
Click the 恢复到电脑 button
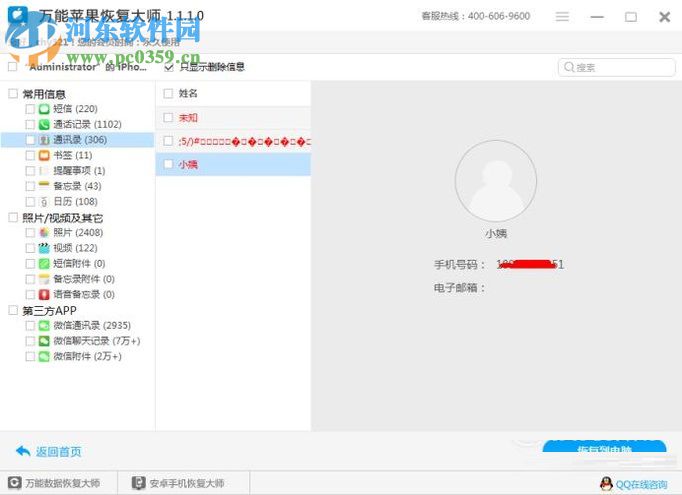pos(605,446)
